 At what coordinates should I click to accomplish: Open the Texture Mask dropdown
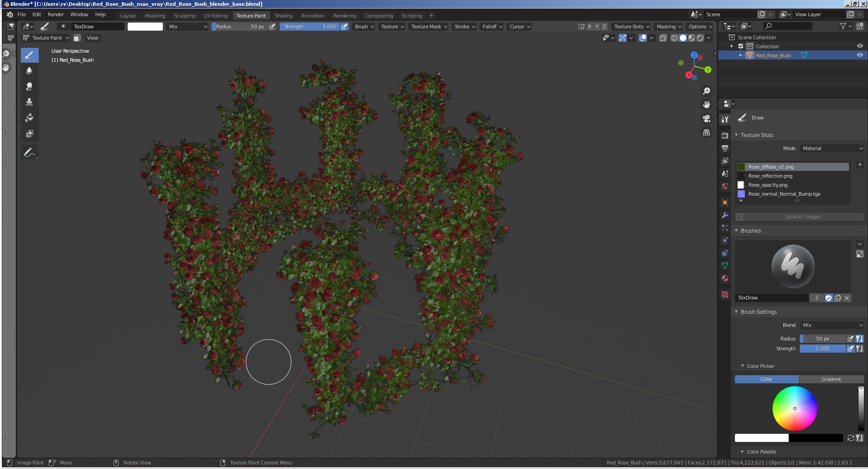click(429, 27)
